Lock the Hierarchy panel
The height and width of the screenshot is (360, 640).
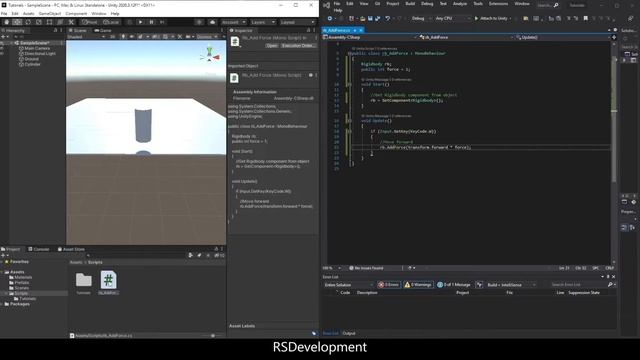point(56,31)
